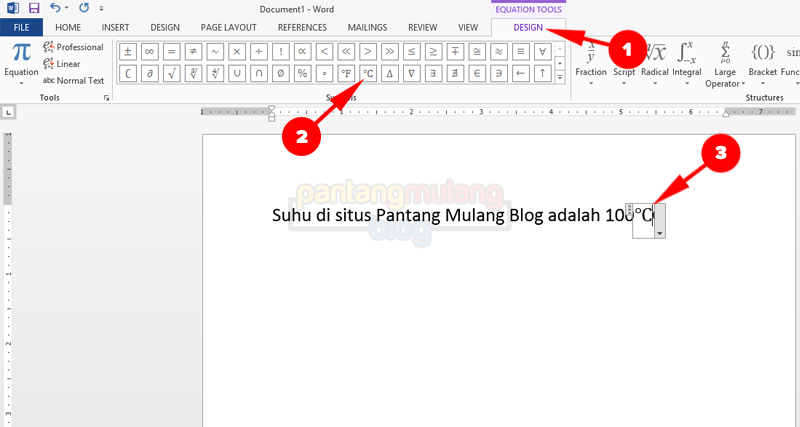Insert the cube root ∛ symbol
Screen dimensions: 800x427
pyautogui.click(x=193, y=73)
